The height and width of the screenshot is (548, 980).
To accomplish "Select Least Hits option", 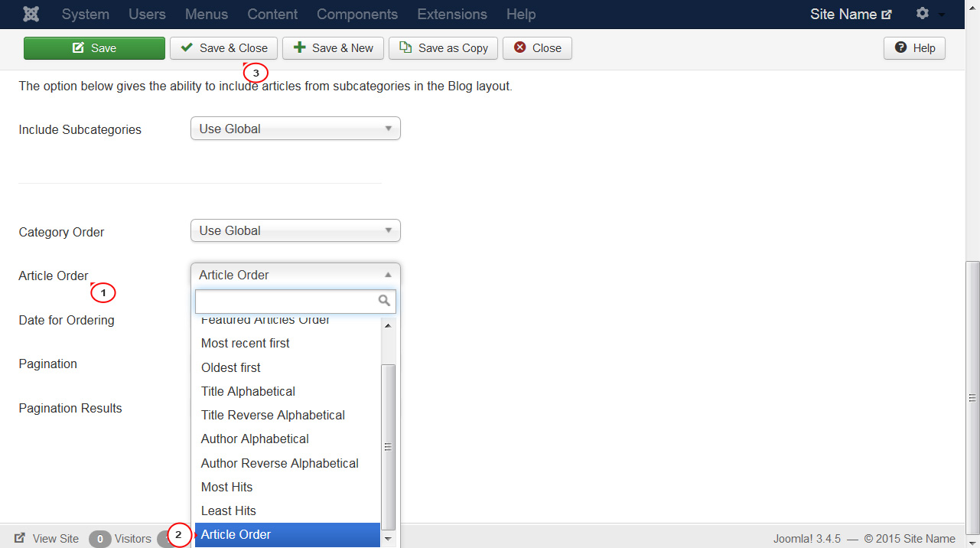I will point(288,510).
